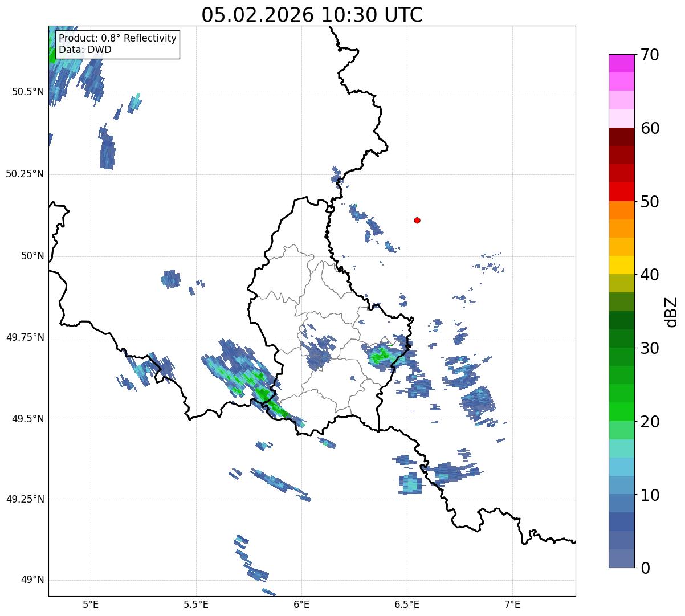
Task: Click the '5°E' longitude label
Action: tap(91, 604)
